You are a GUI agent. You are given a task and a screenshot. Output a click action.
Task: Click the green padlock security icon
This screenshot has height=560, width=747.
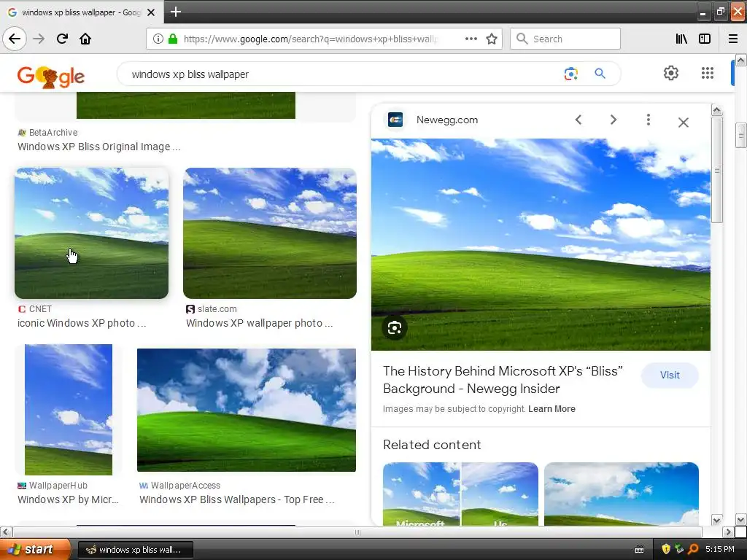click(173, 39)
